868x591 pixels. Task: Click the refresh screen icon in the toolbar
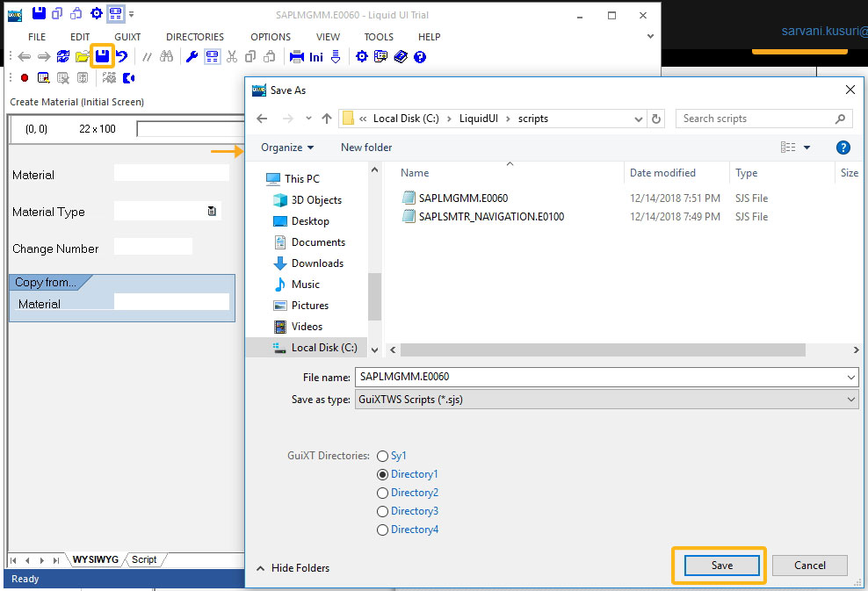pyautogui.click(x=63, y=56)
